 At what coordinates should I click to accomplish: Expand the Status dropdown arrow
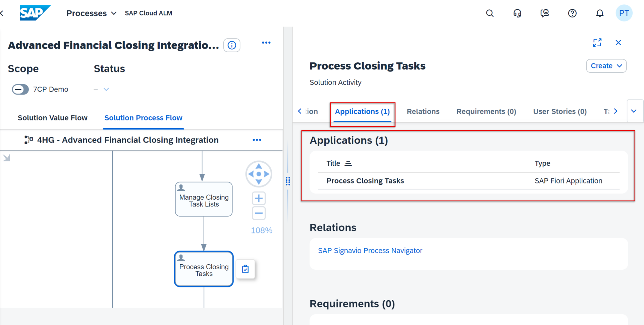106,90
